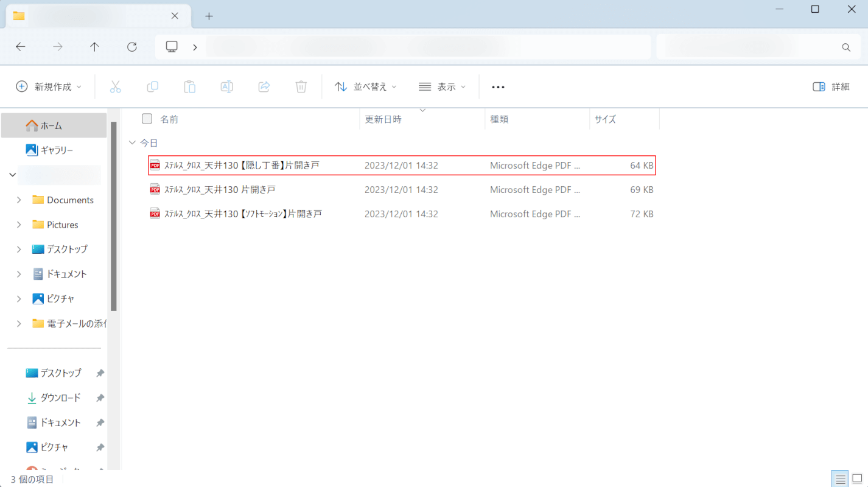Select ホーム in the navigation pane
The height and width of the screenshot is (487, 868).
[54, 125]
